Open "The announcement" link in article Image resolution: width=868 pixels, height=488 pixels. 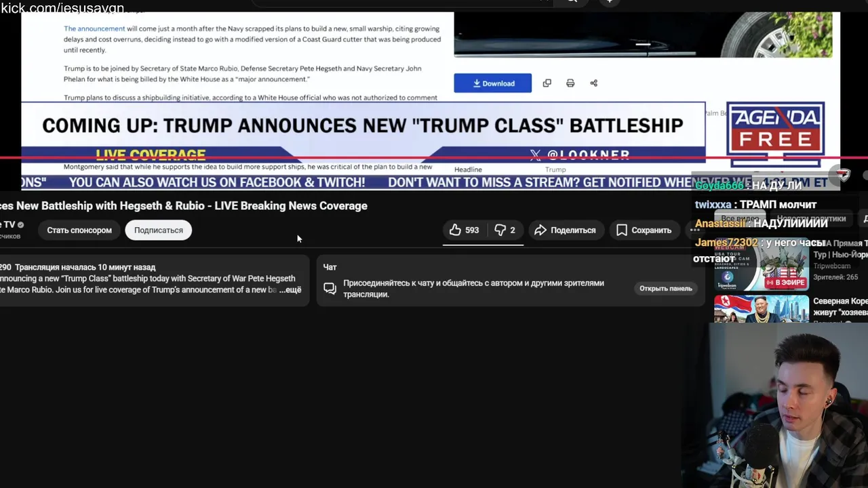[94, 28]
